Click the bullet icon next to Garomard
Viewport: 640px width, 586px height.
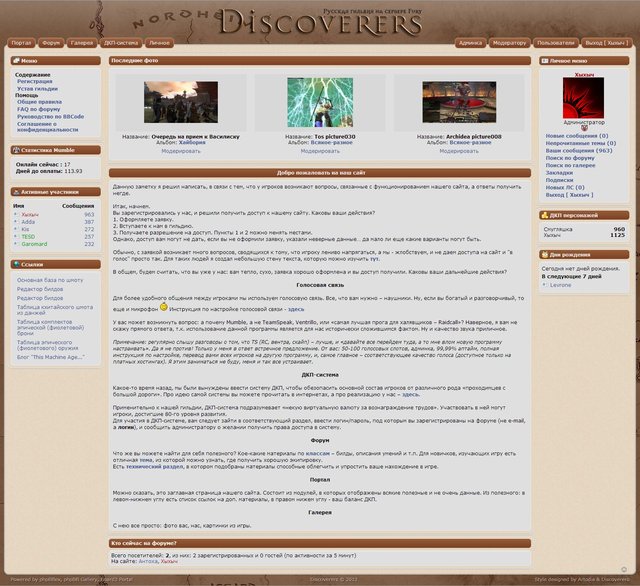(16, 244)
